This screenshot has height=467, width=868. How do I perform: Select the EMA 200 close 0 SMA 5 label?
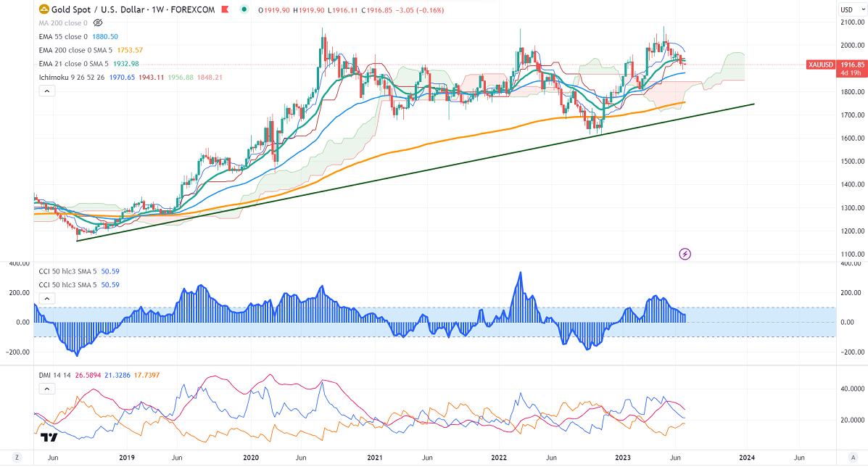75,50
